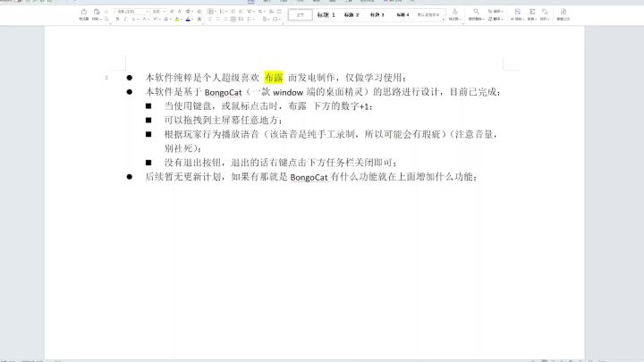The height and width of the screenshot is (362, 644).
Task: Apply the 正文 body style
Action: 301,15
